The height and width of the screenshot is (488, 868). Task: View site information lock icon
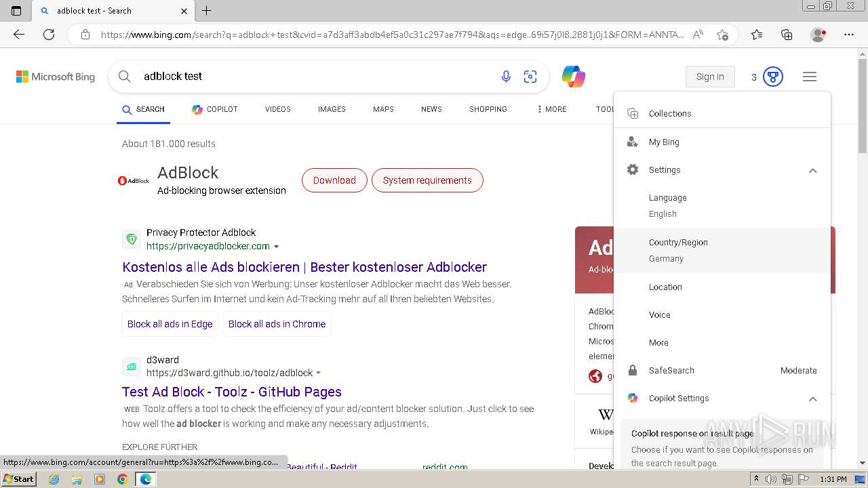coord(85,35)
